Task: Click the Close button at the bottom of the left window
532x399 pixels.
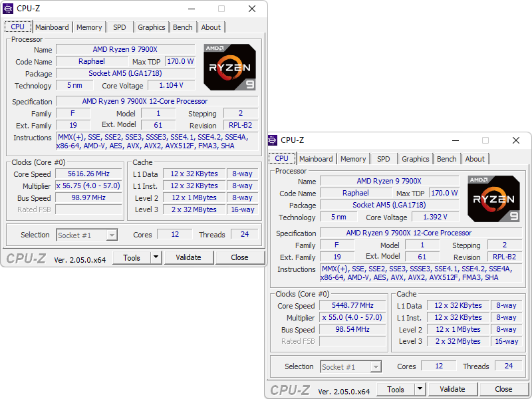Action: 239,257
